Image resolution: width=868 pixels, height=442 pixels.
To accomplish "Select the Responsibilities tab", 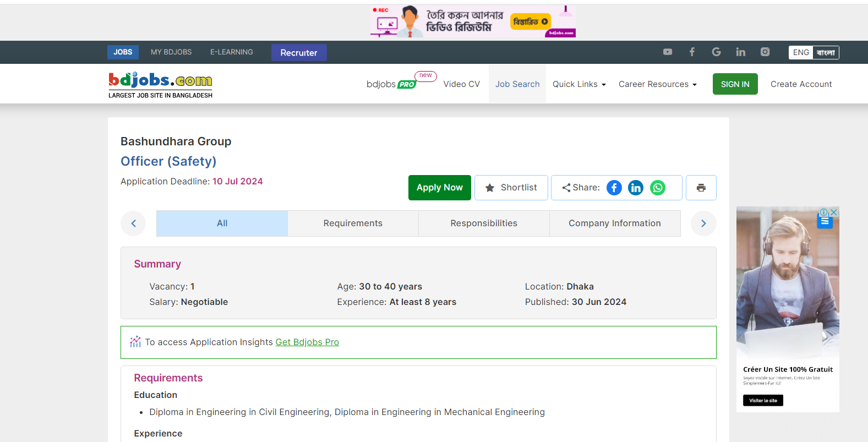I will [484, 223].
